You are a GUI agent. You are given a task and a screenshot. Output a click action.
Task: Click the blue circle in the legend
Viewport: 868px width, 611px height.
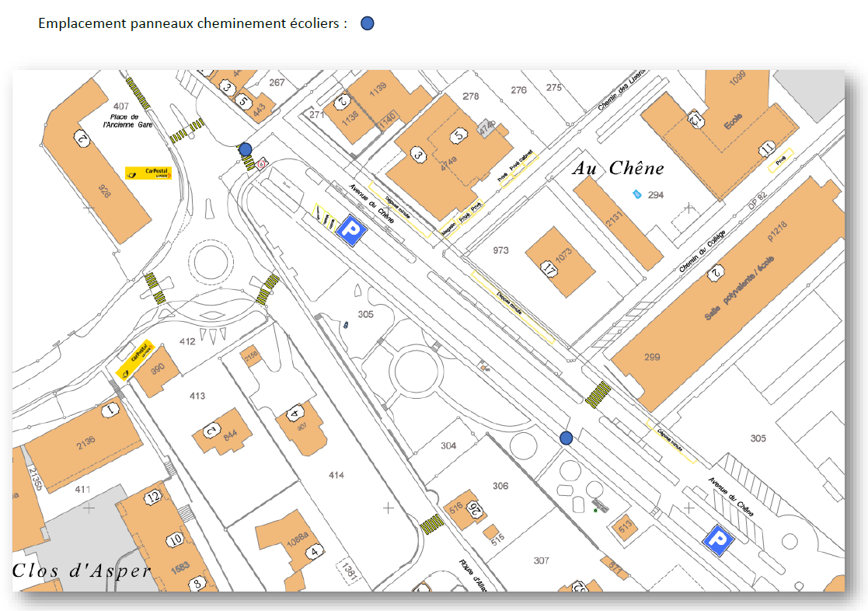tap(367, 23)
